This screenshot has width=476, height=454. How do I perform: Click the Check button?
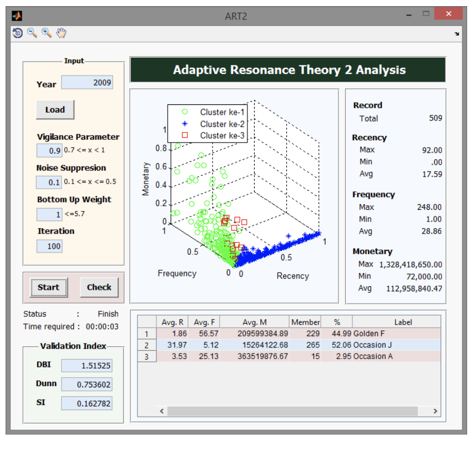pyautogui.click(x=99, y=287)
